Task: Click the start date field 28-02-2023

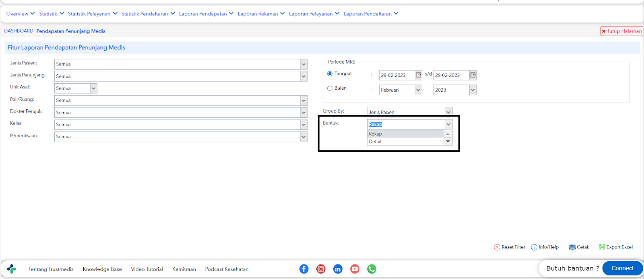Action: [397, 75]
